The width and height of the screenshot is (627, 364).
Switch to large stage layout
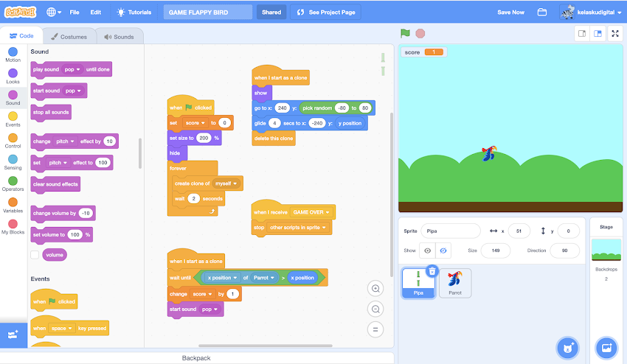[597, 34]
